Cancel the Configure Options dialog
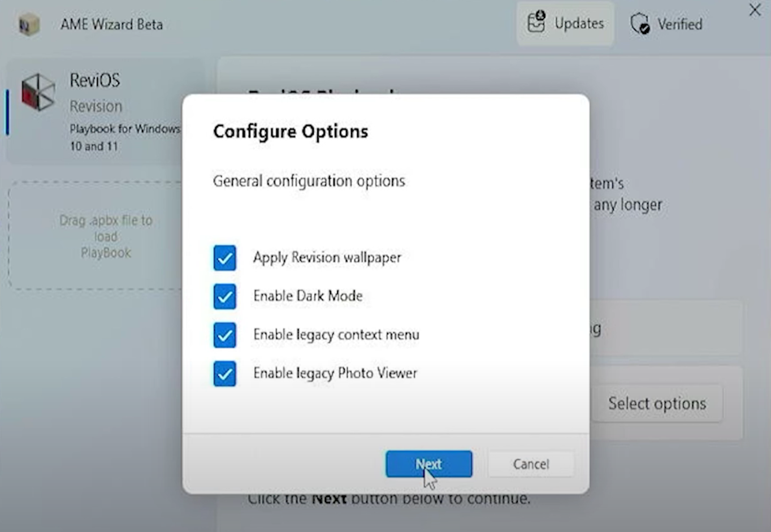Viewport: 771px width, 532px height. pos(531,464)
